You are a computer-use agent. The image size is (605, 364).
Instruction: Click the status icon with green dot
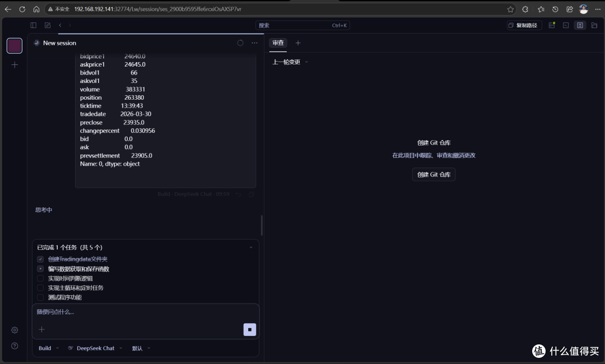pyautogui.click(x=552, y=25)
